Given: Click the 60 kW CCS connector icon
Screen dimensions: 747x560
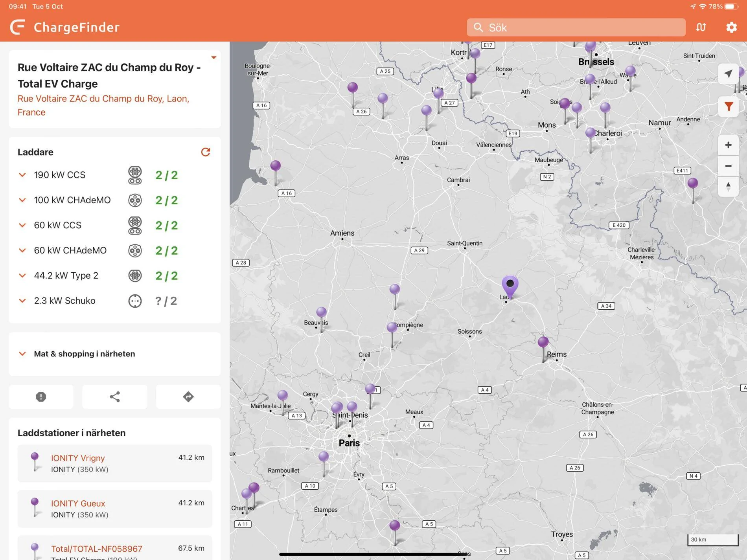Looking at the screenshot, I should coord(135,226).
